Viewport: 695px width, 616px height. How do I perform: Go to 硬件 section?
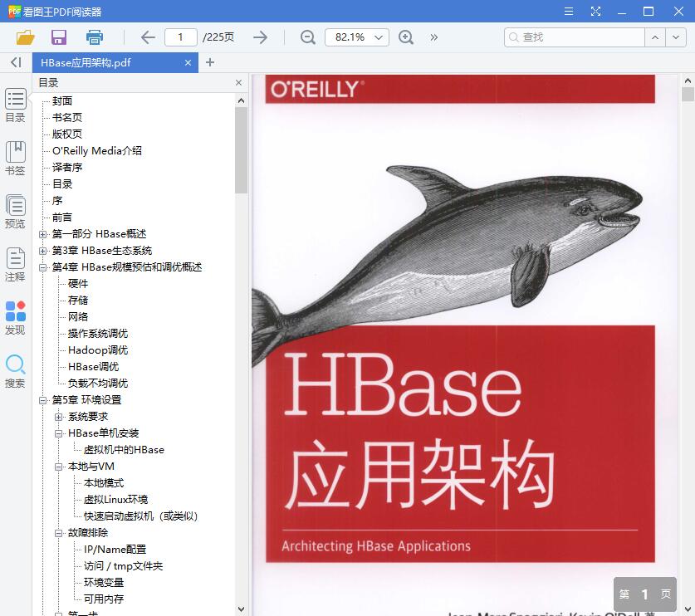click(78, 284)
